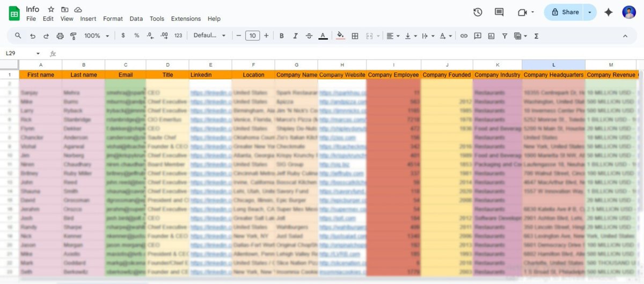This screenshot has height=284, width=644.
Task: Activate the paint format tool
Action: point(74,36)
